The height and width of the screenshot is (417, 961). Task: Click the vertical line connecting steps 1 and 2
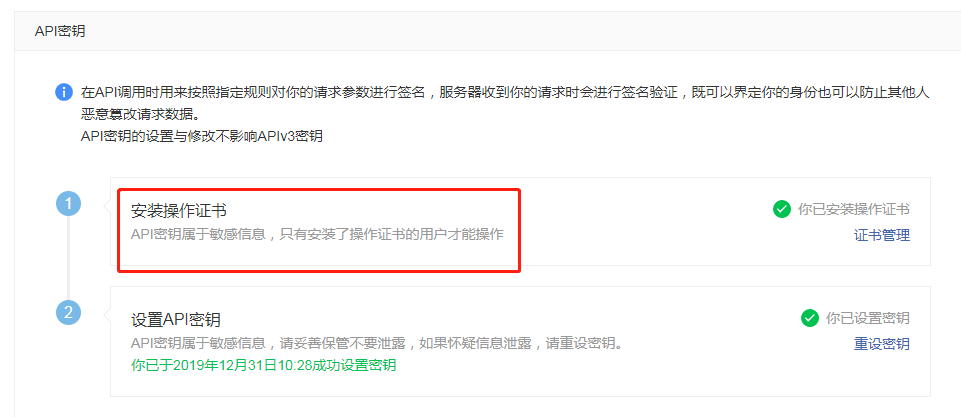(x=69, y=258)
